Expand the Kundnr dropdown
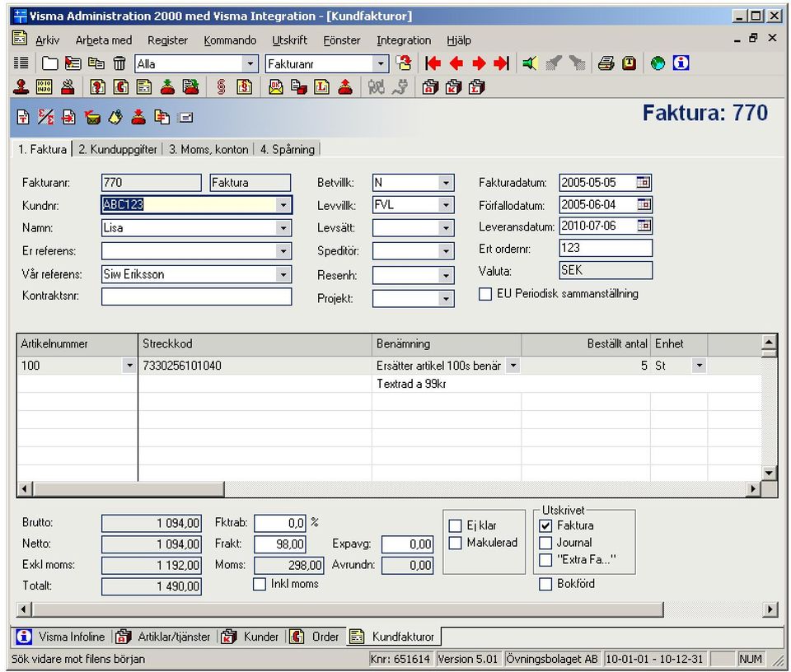The image size is (791, 672). point(283,205)
